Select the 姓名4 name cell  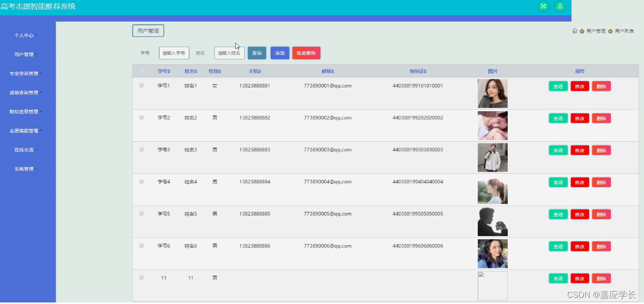click(191, 182)
